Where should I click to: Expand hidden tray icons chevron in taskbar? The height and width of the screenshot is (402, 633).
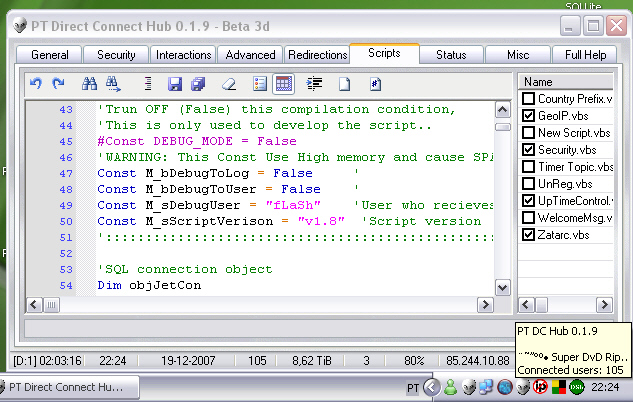click(432, 387)
